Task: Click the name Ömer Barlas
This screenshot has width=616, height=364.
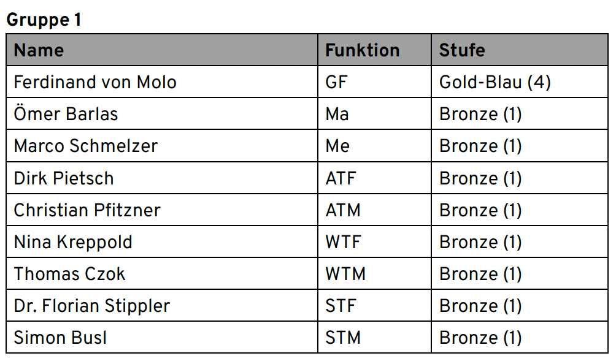Action: click(x=66, y=114)
